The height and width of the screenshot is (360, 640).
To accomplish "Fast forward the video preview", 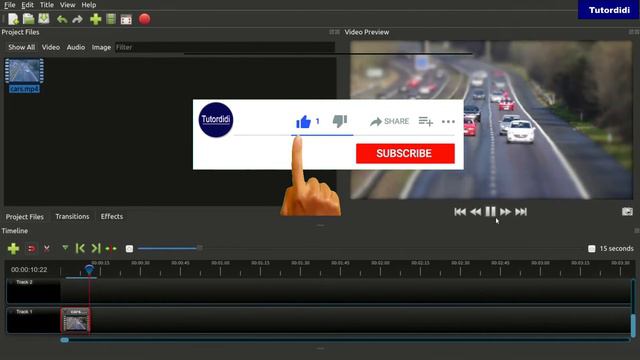I will [505, 211].
